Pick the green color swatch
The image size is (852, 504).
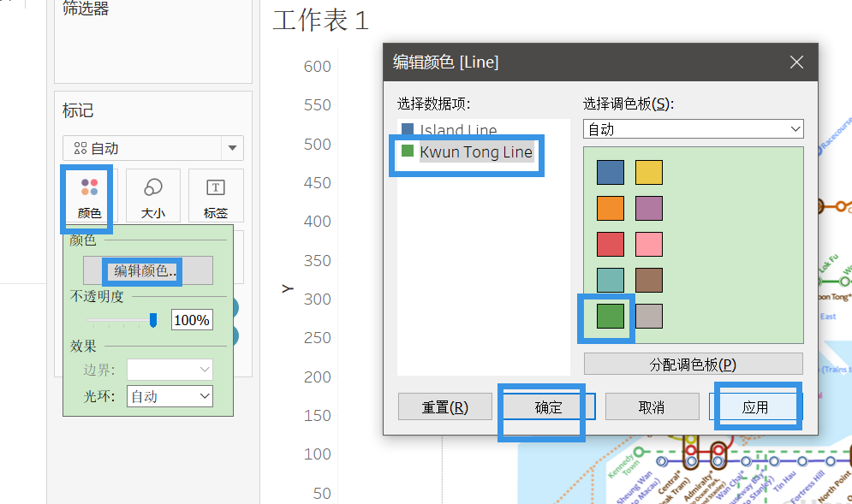coord(611,317)
